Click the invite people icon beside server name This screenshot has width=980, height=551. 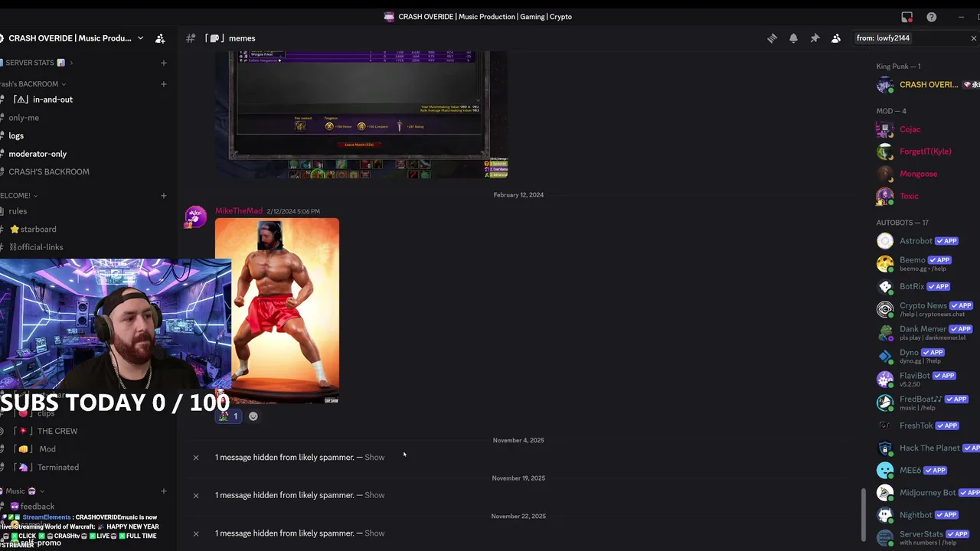160,38
